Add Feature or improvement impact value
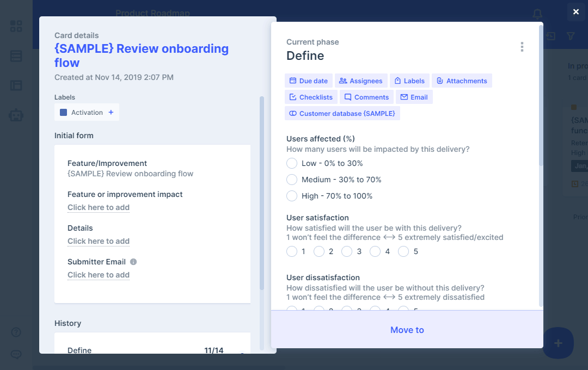The height and width of the screenshot is (370, 588). [x=99, y=207]
